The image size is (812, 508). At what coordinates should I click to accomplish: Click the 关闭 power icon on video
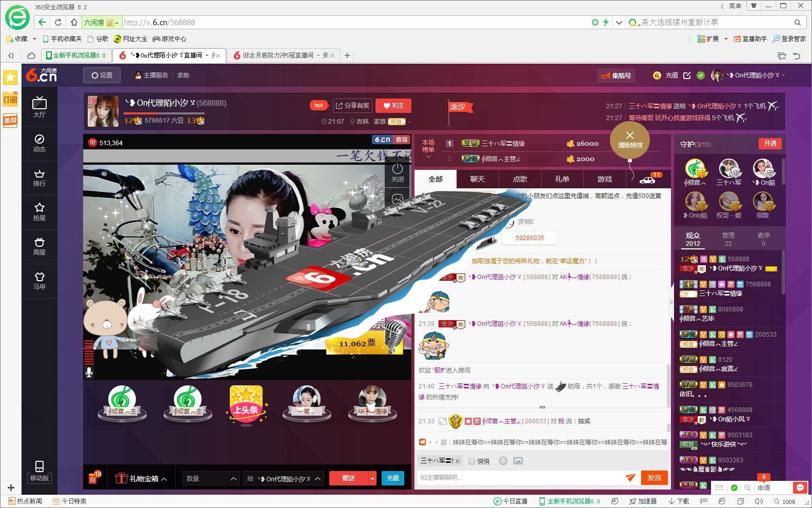(x=398, y=172)
